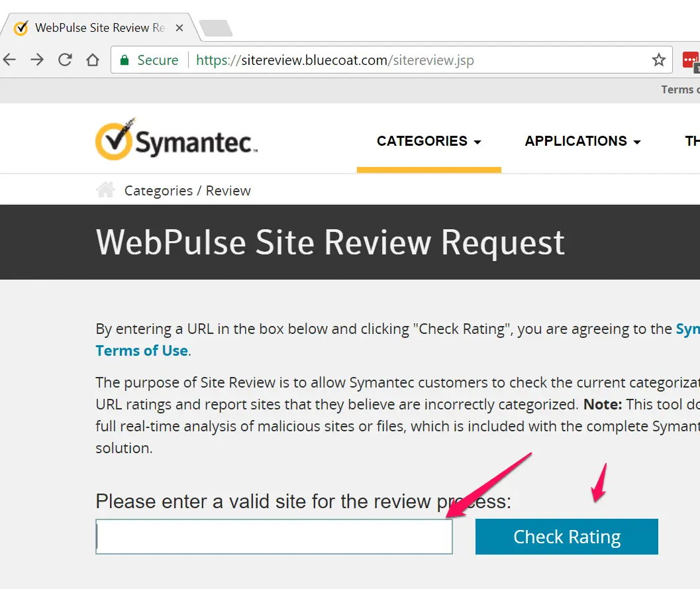Click the Categories breadcrumb link
This screenshot has width=700, height=589.
(158, 191)
